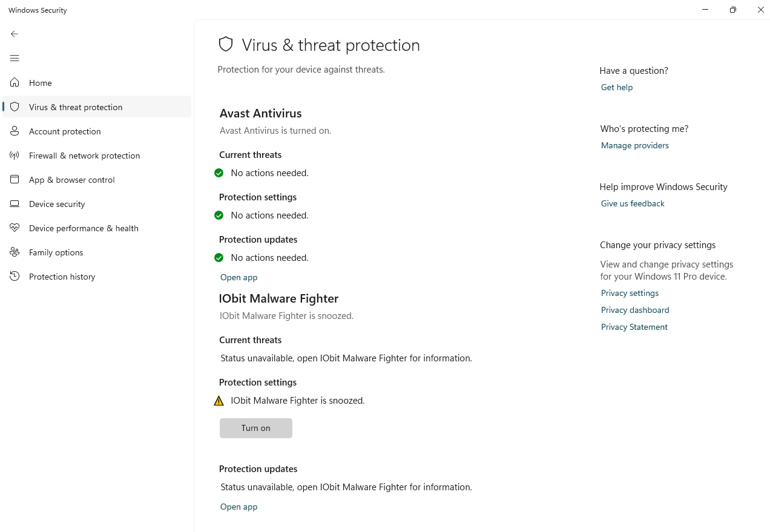Go to the Privacy dashboard link
This screenshot has width=770, height=532.
point(634,310)
